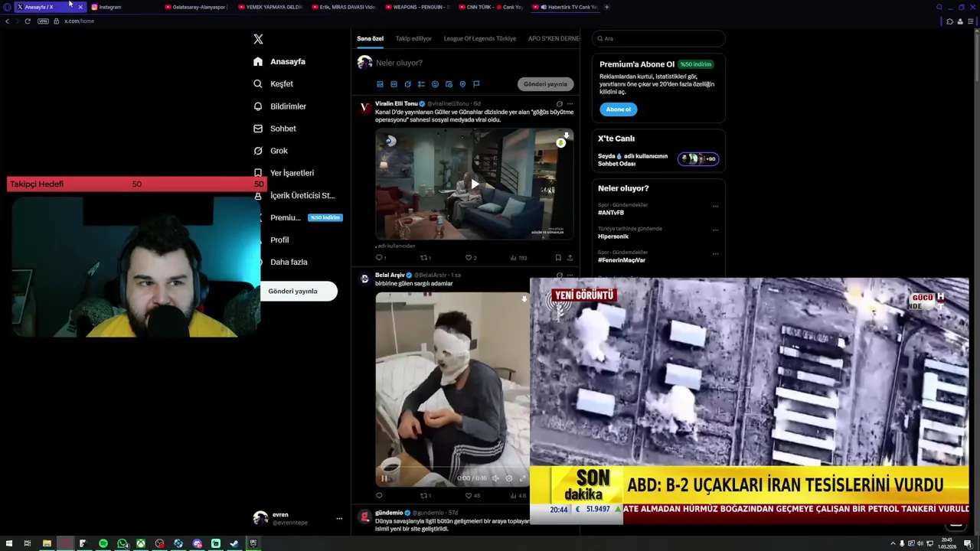Open options for #FenerinMaçVar trend

tap(716, 253)
